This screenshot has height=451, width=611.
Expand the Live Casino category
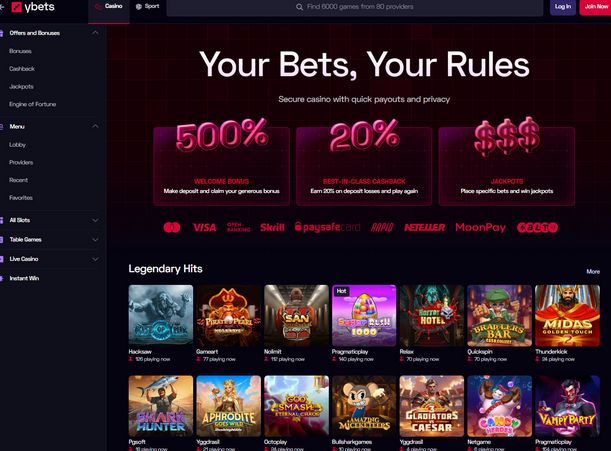pyautogui.click(x=95, y=259)
